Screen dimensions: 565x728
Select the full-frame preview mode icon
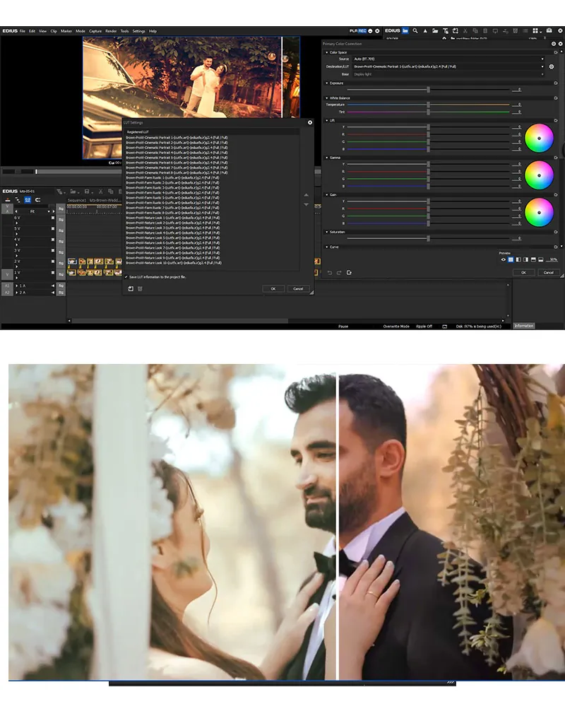(x=511, y=259)
